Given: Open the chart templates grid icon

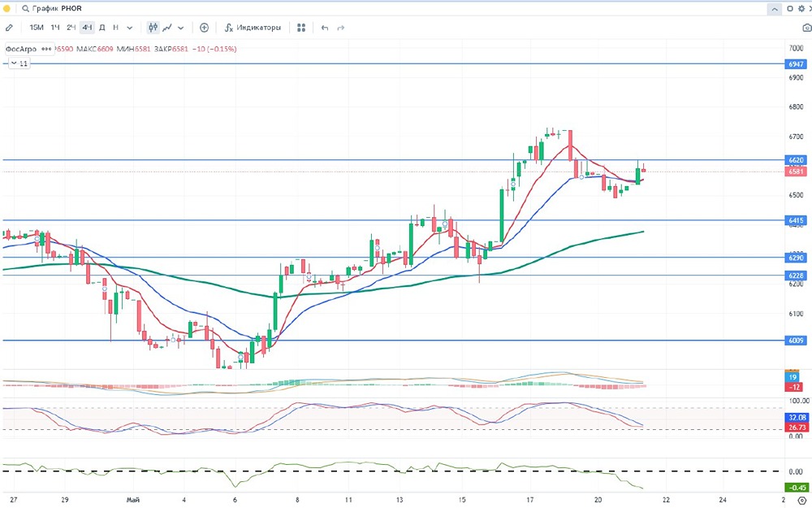Looking at the screenshot, I should (301, 28).
